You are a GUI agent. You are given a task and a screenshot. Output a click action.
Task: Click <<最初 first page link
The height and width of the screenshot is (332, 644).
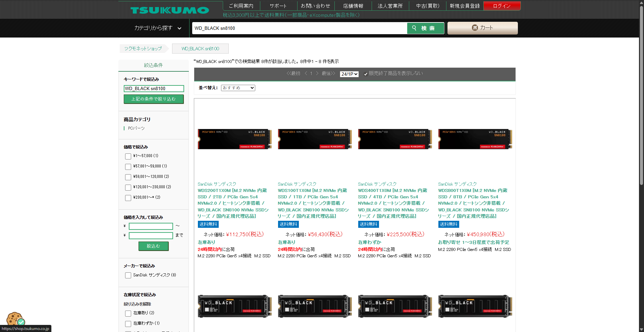[x=293, y=73]
